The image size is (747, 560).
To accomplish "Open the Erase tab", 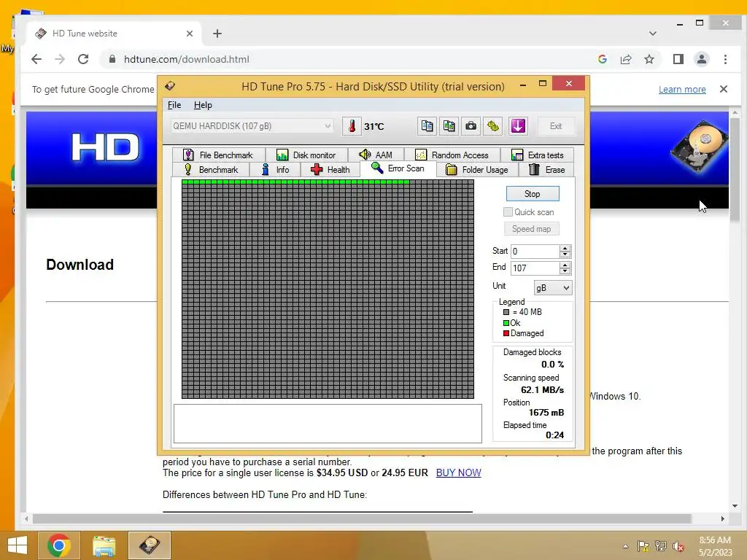I will tap(546, 169).
